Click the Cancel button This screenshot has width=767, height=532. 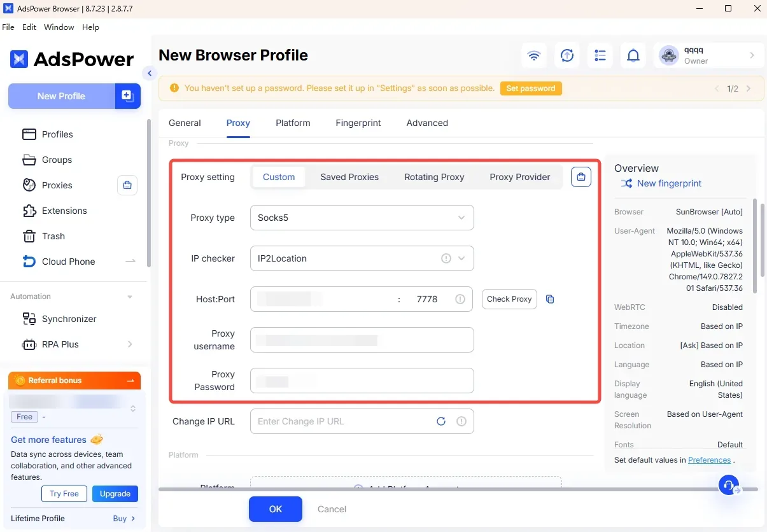coord(332,509)
